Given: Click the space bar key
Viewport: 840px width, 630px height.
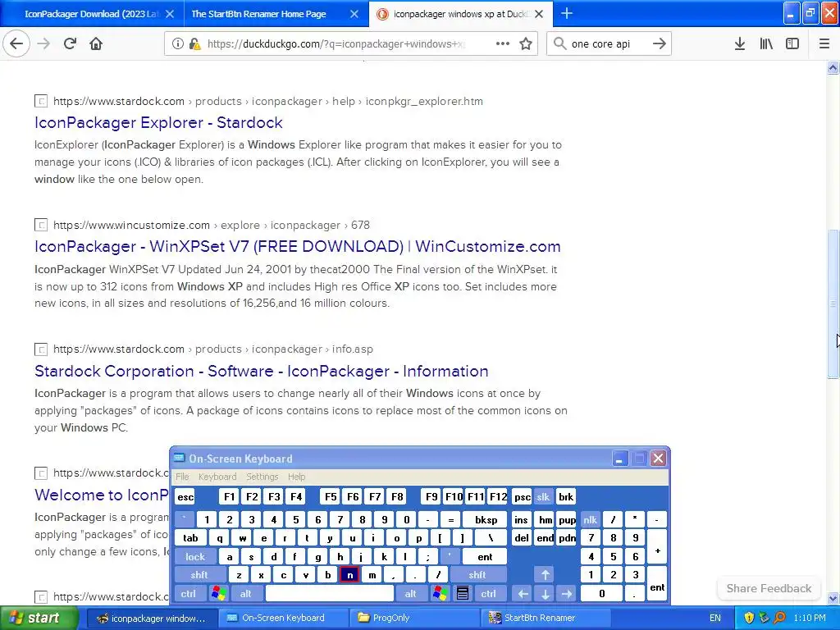Looking at the screenshot, I should (x=330, y=593).
